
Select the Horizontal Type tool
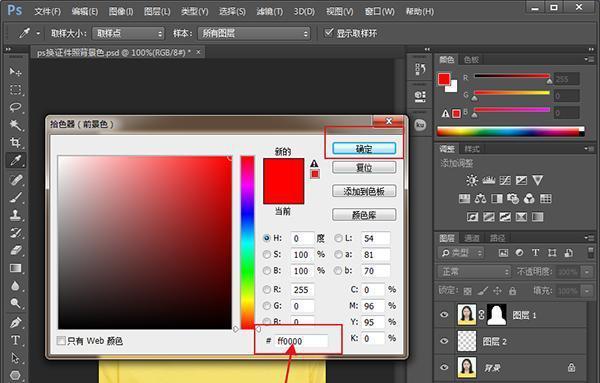point(15,340)
